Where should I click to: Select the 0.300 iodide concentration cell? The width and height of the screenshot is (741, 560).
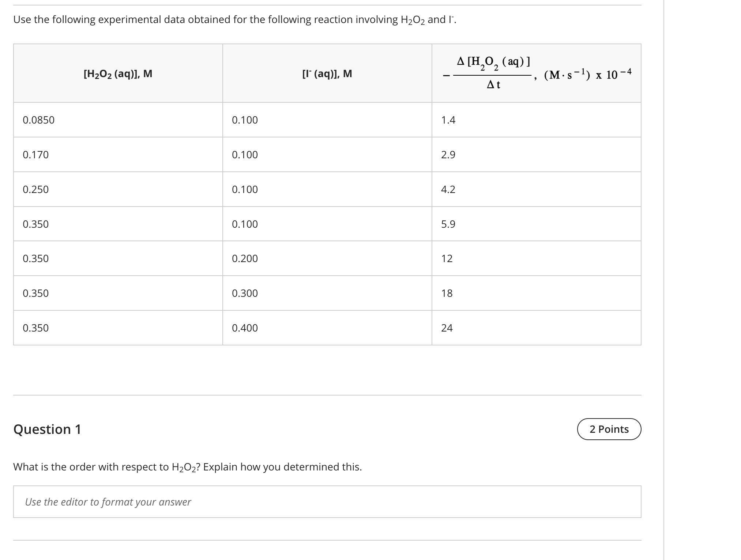point(245,293)
